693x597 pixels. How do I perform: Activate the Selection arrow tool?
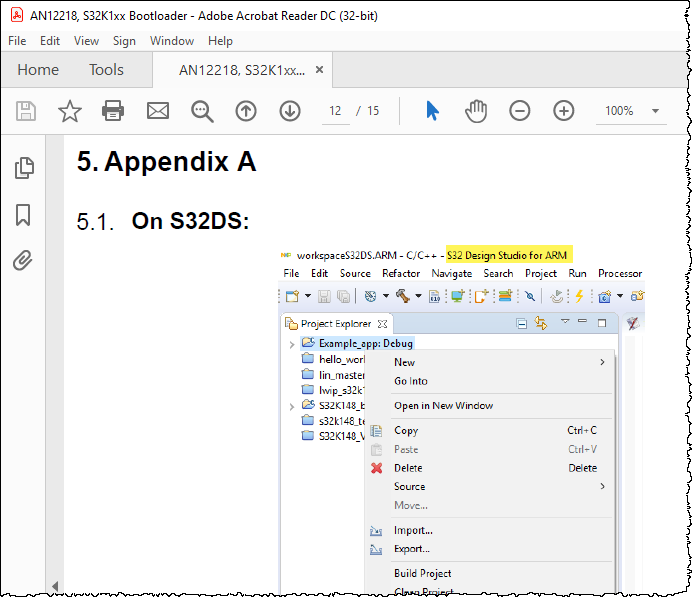[x=432, y=111]
